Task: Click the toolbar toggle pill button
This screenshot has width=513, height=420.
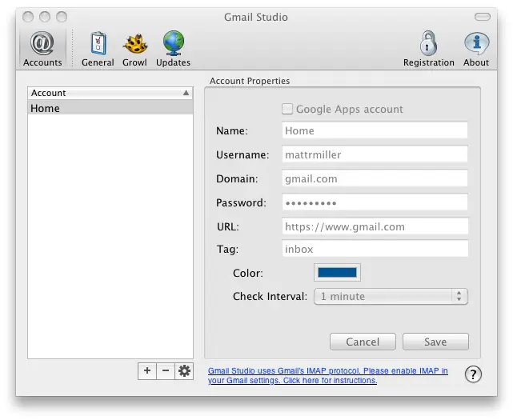Action: [x=483, y=17]
